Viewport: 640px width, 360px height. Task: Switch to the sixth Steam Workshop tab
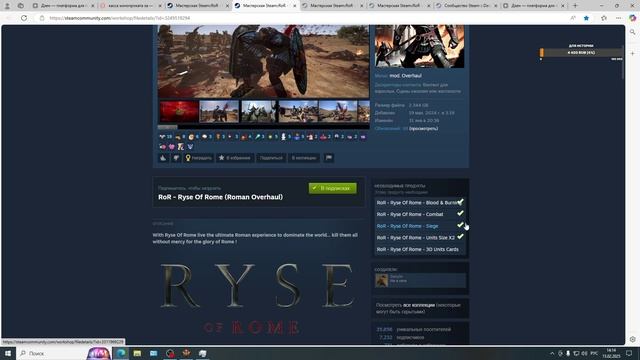pos(400,6)
